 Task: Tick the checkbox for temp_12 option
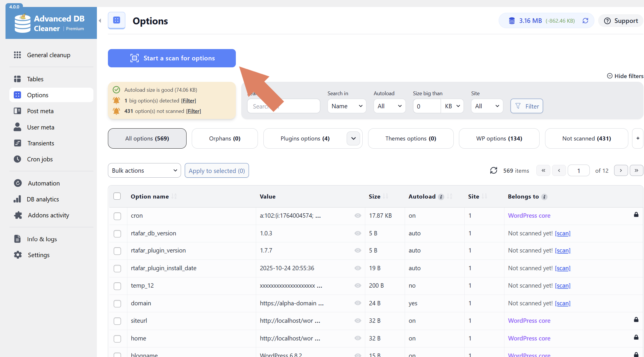(x=117, y=286)
